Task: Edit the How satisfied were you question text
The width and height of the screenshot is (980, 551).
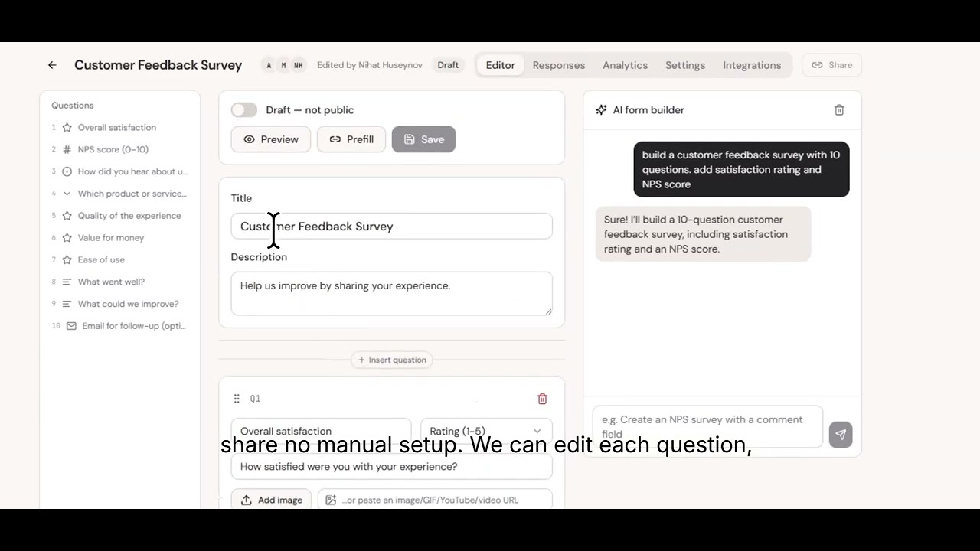Action: tap(392, 467)
